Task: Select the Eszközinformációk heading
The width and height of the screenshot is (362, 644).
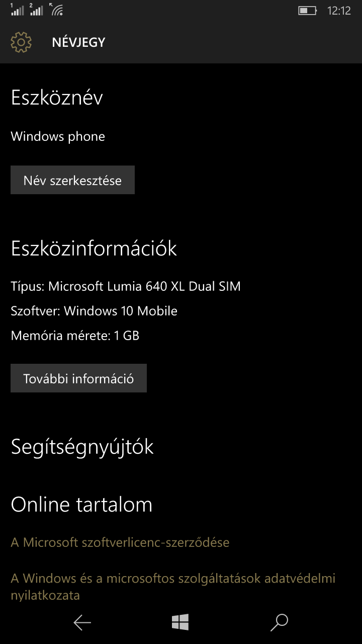Action: pyautogui.click(x=94, y=248)
